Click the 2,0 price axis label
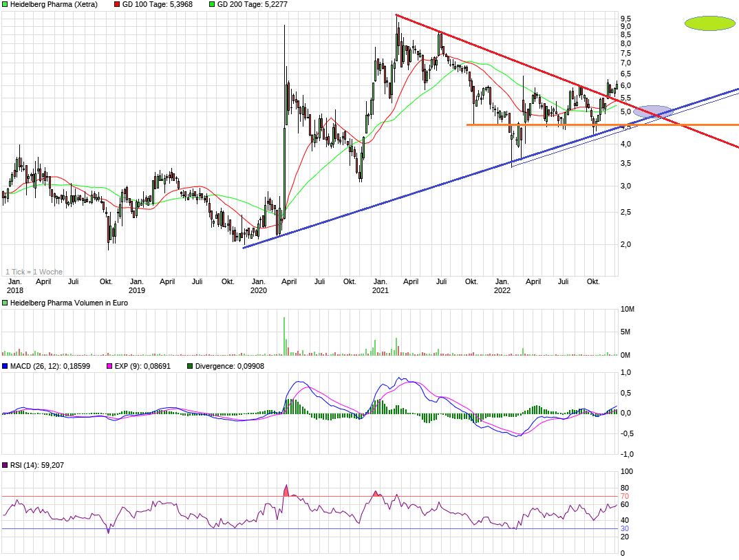The width and height of the screenshot is (739, 560). tap(626, 244)
